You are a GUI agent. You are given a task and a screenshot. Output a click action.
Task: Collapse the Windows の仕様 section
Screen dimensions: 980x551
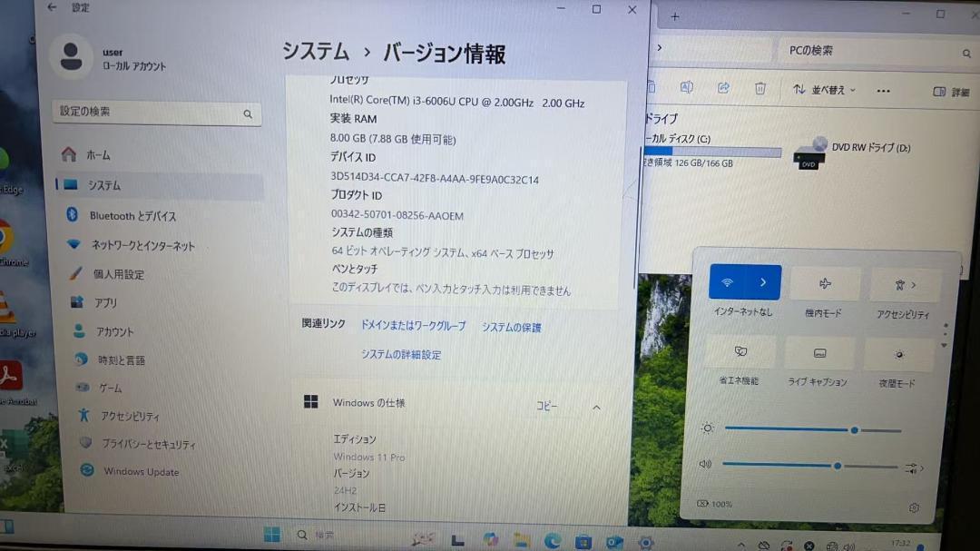596,408
